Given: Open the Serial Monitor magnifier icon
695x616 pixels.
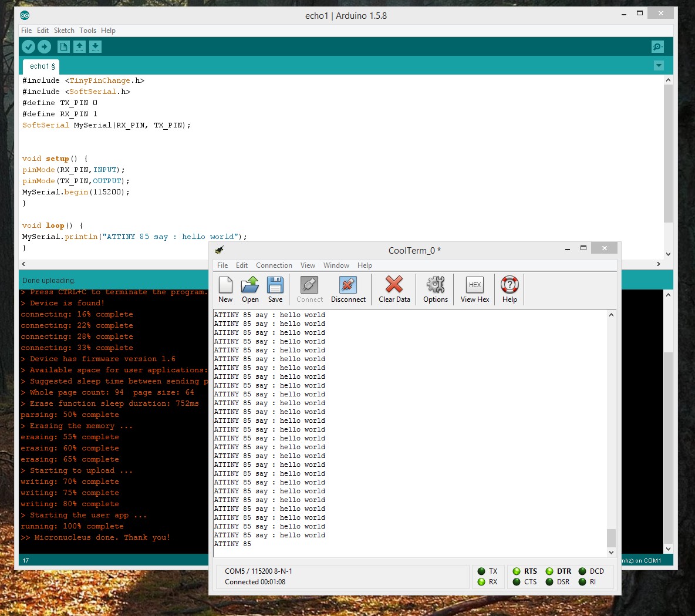Looking at the screenshot, I should (x=658, y=46).
